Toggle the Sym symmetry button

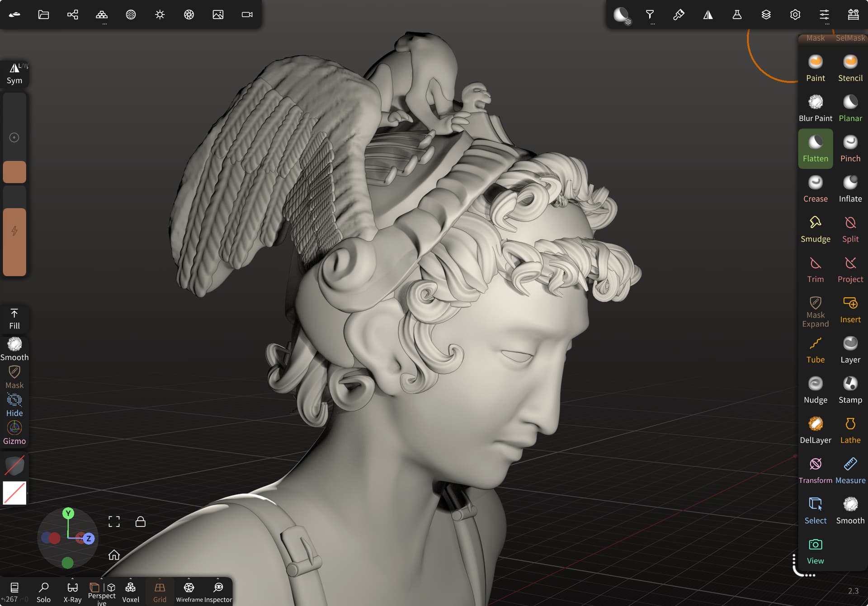(x=14, y=74)
